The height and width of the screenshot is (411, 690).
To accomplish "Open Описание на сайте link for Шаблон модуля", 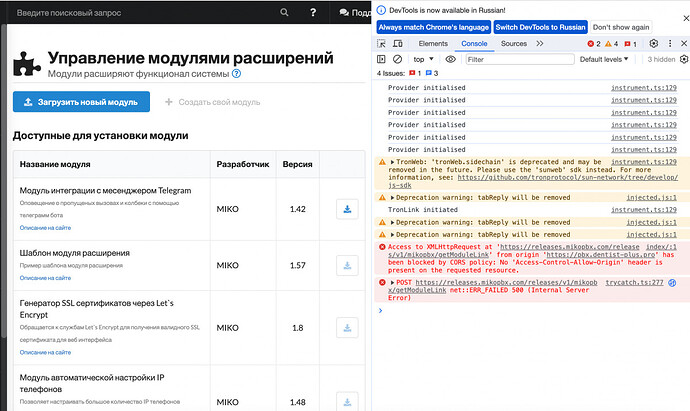I will click(45, 278).
